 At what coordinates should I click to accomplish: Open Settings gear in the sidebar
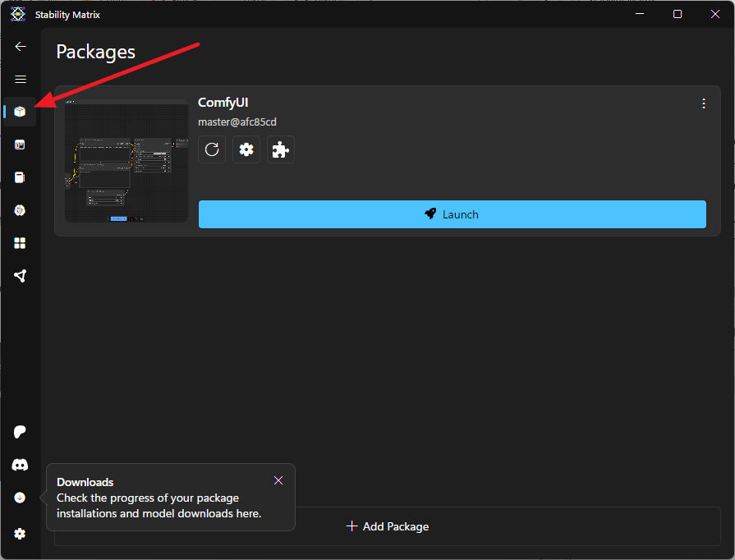pos(20,534)
